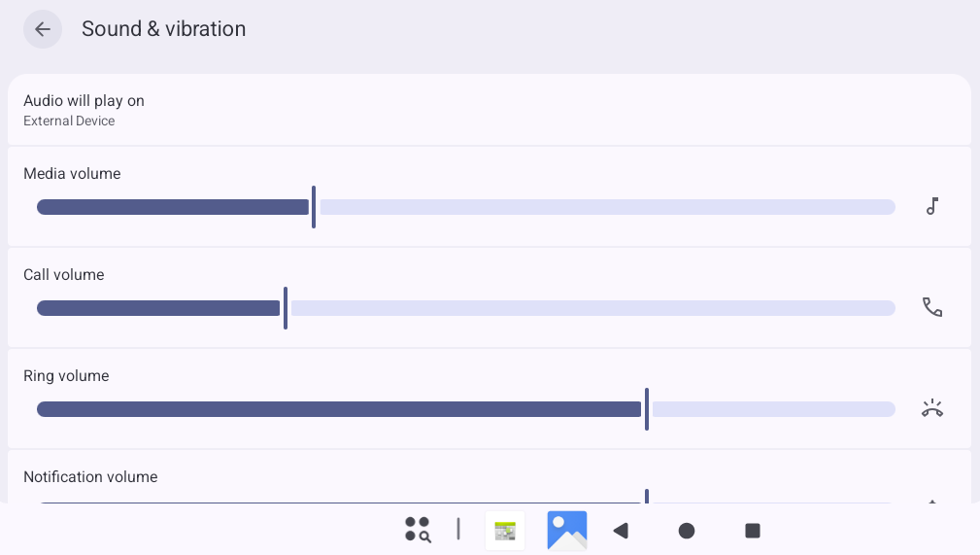The height and width of the screenshot is (555, 980).
Task: Click the Media volume slider handle
Action: pyautogui.click(x=314, y=207)
